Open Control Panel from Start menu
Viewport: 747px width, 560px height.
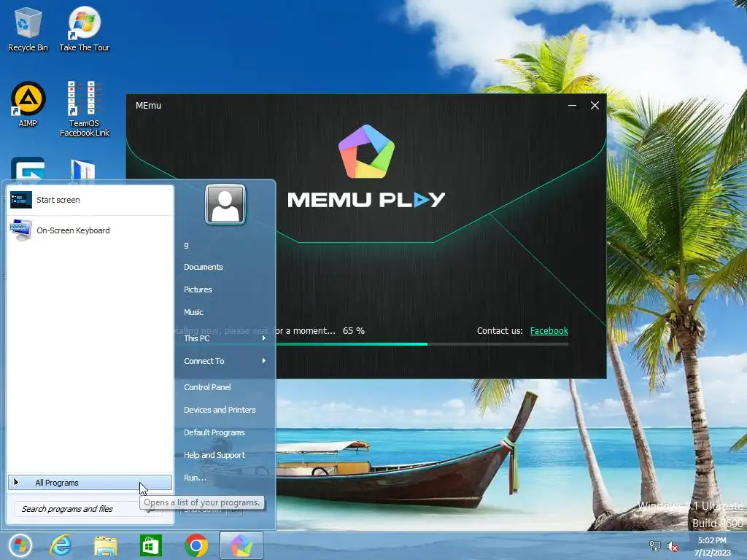pyautogui.click(x=207, y=387)
